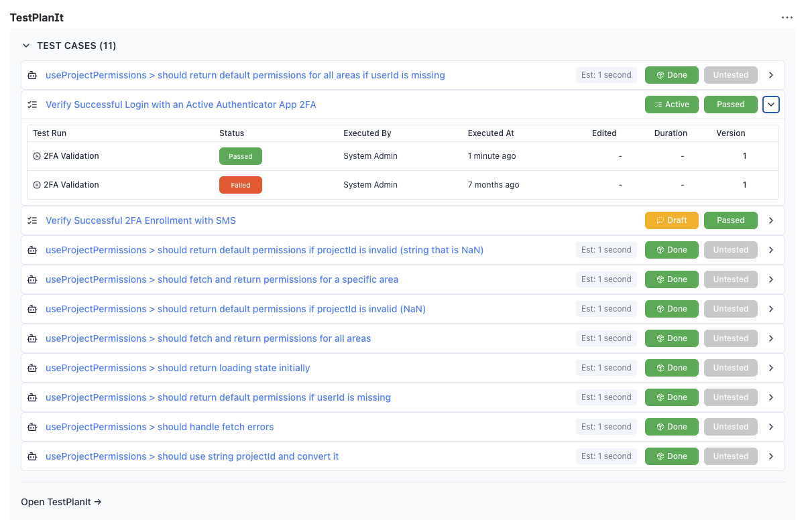Click the Untested badge on should handle fetch errors

pyautogui.click(x=730, y=427)
